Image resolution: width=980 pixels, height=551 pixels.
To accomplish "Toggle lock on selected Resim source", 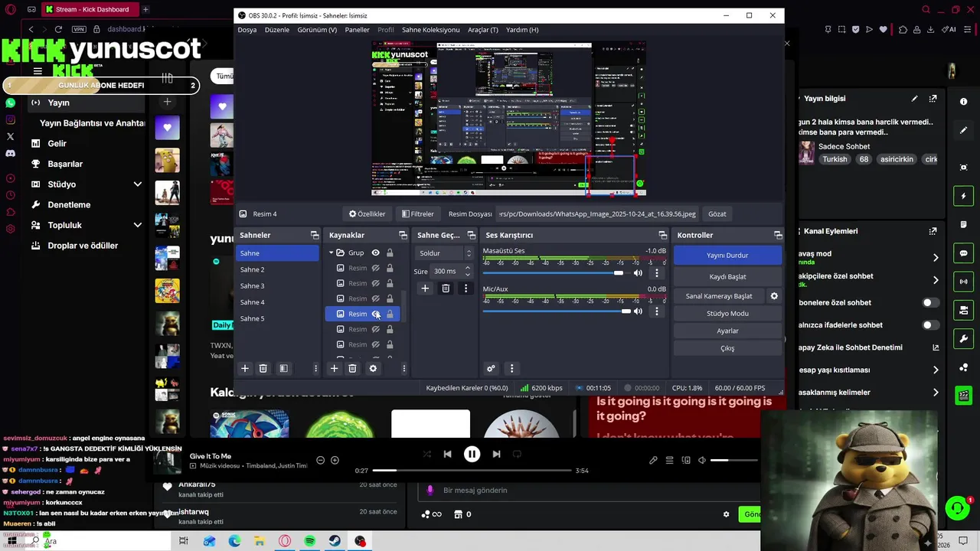I will click(x=390, y=314).
